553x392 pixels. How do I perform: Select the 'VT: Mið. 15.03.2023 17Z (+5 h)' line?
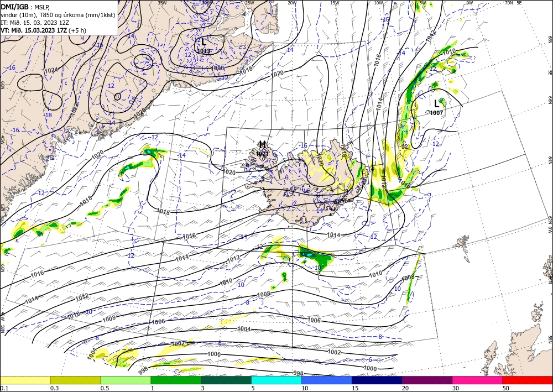coord(43,30)
